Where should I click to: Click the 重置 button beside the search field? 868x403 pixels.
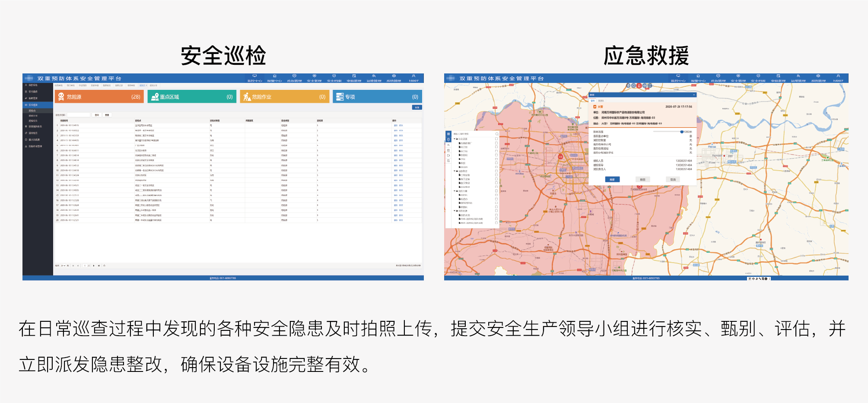point(107,115)
